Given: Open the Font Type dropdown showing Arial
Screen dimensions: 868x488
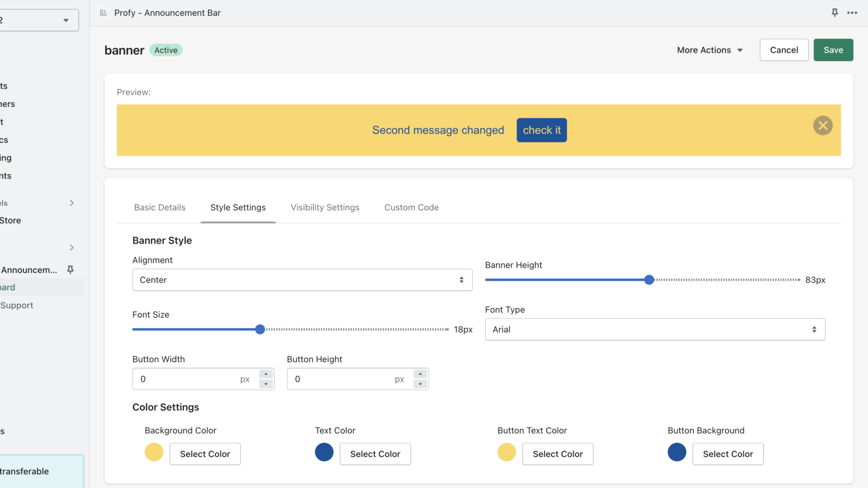Looking at the screenshot, I should [x=655, y=329].
